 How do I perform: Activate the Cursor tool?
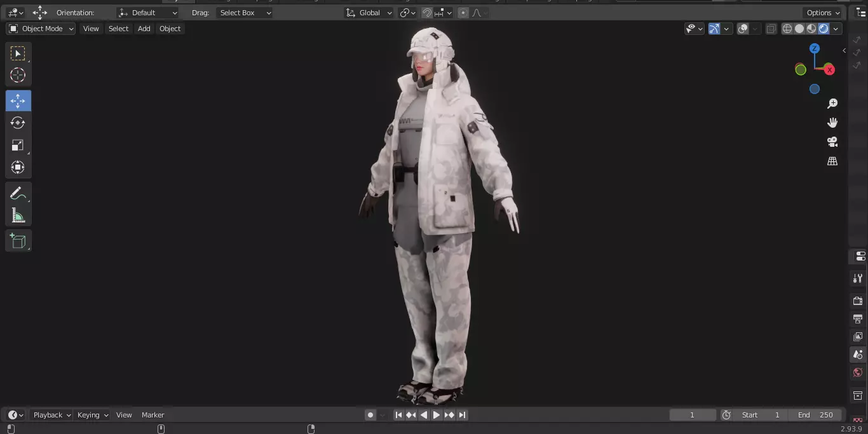(x=18, y=75)
